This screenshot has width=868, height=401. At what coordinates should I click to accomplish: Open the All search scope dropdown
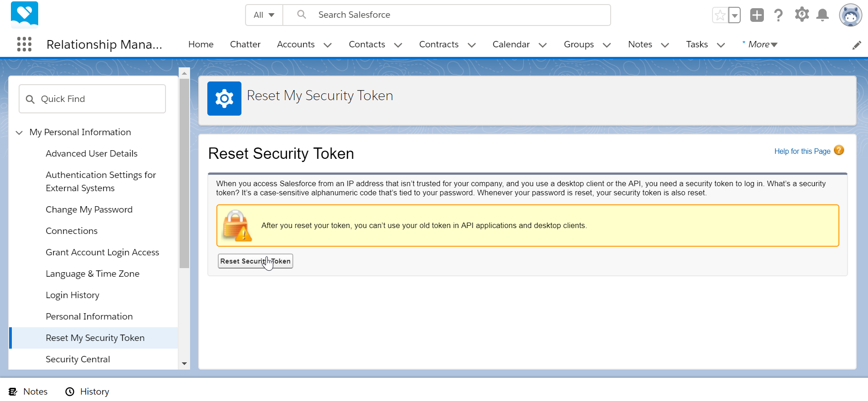pos(264,15)
